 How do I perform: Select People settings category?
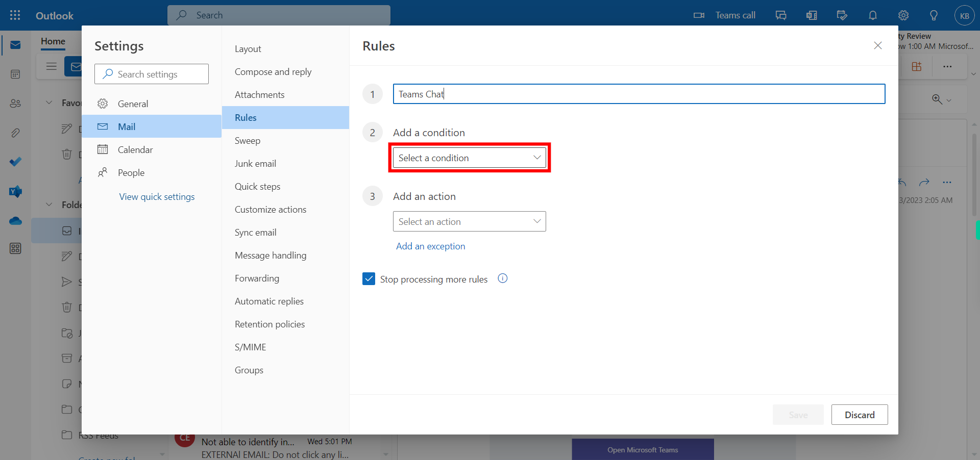click(152, 172)
